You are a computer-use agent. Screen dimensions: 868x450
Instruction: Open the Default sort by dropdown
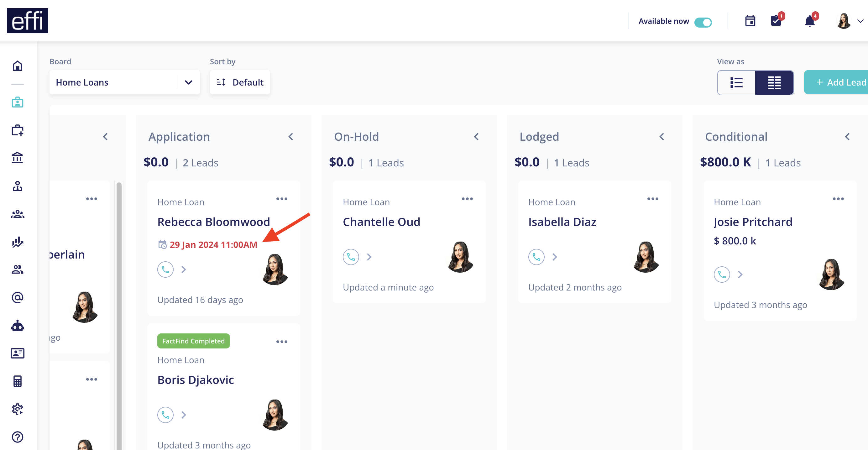coord(240,82)
